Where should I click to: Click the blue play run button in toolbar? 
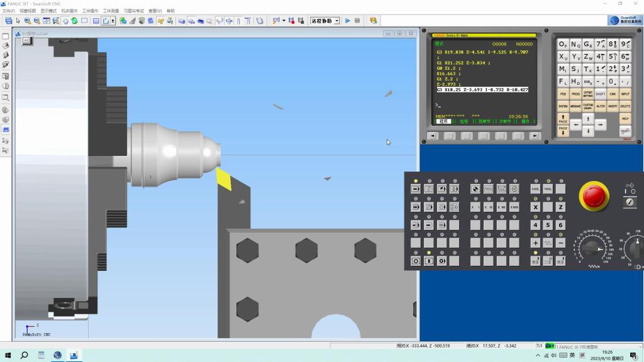pos(347,21)
